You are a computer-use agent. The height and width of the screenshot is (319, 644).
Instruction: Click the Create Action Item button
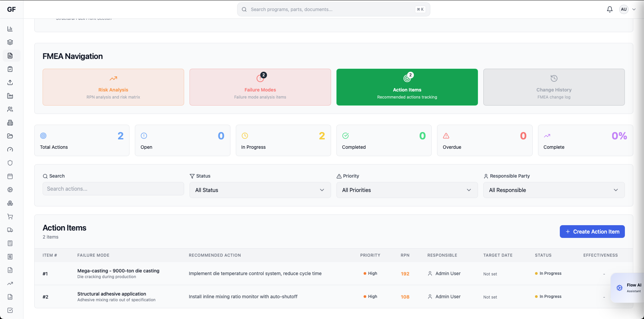click(592, 232)
